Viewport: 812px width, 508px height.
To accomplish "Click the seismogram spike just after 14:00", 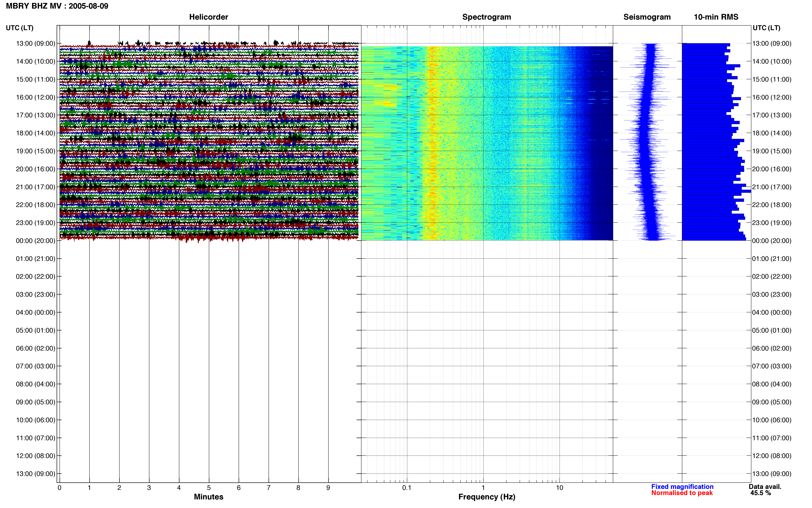I will pos(648,67).
